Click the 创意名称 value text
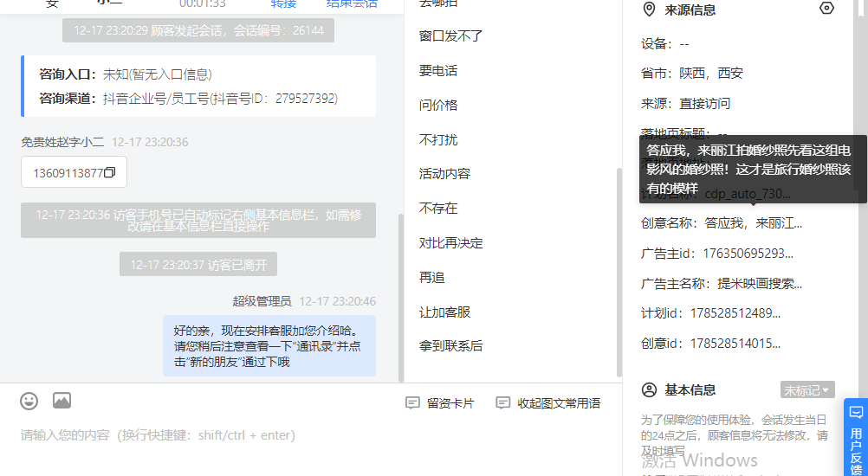Screen dimensions: 868x476 753,223
